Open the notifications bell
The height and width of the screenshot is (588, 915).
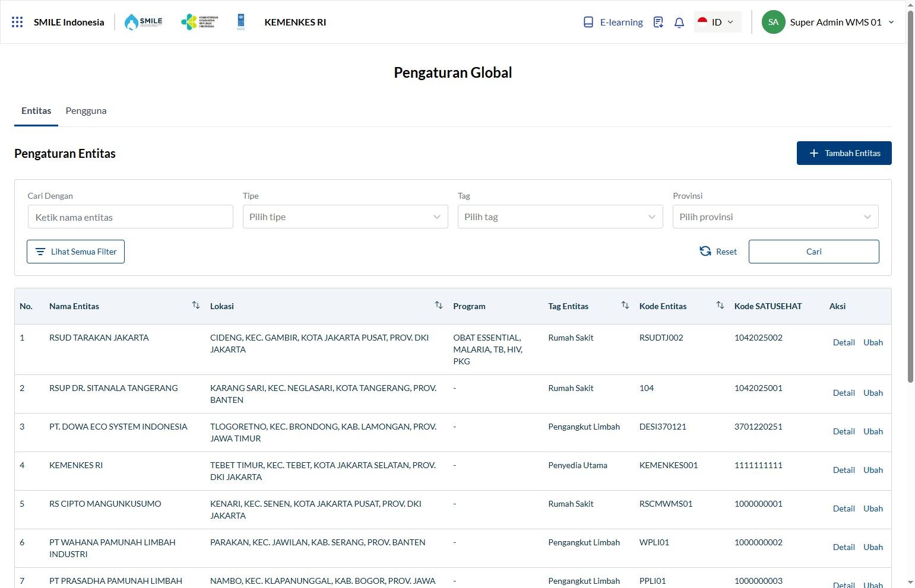[679, 22]
